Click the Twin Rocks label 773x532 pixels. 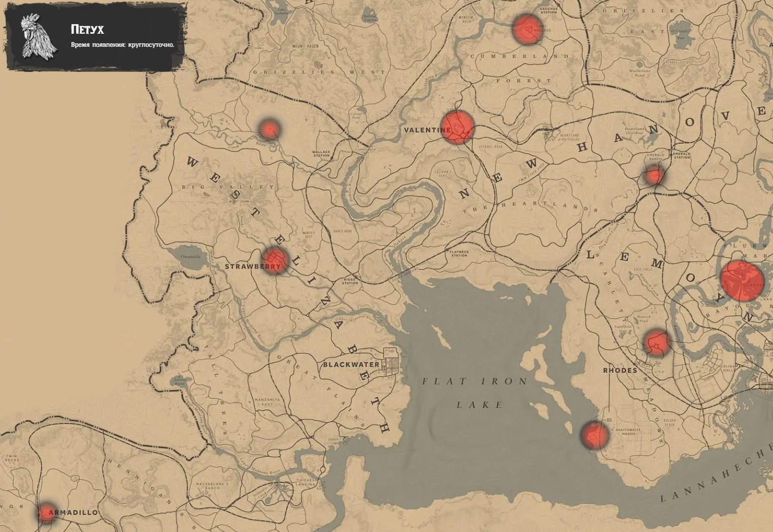tap(12, 459)
